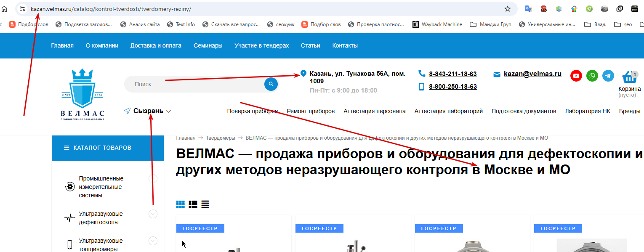
Task: Open the Контакты menu item
Action: click(x=345, y=45)
